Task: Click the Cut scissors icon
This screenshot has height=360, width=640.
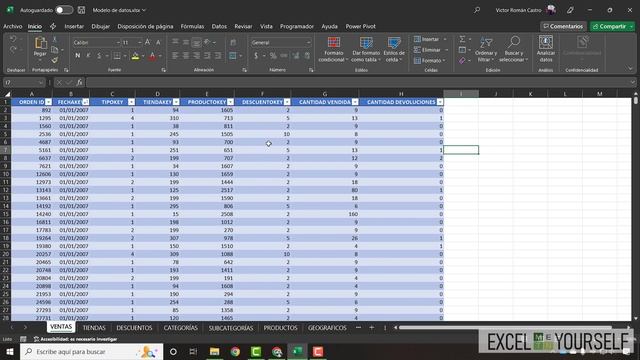Action: pos(55,40)
